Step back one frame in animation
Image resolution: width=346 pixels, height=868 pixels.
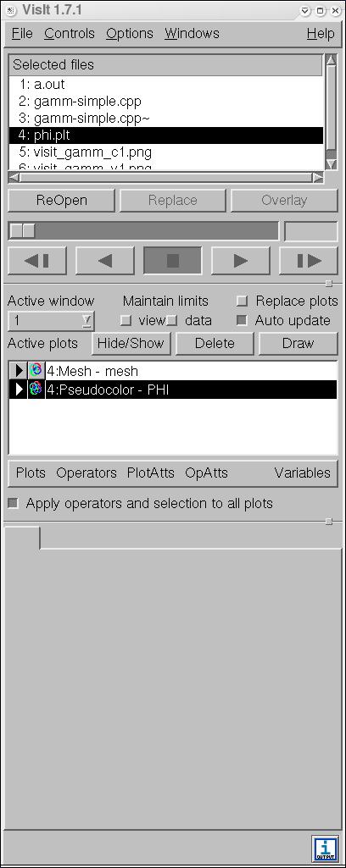pos(37,260)
